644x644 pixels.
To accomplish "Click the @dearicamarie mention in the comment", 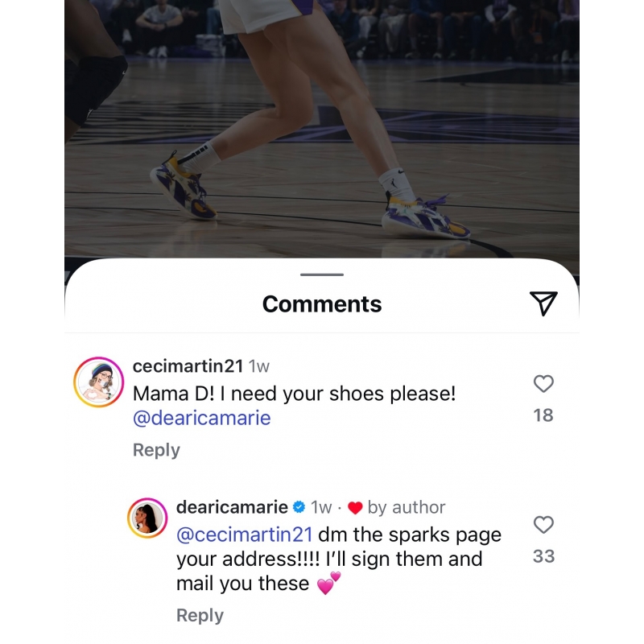I will pyautogui.click(x=201, y=418).
